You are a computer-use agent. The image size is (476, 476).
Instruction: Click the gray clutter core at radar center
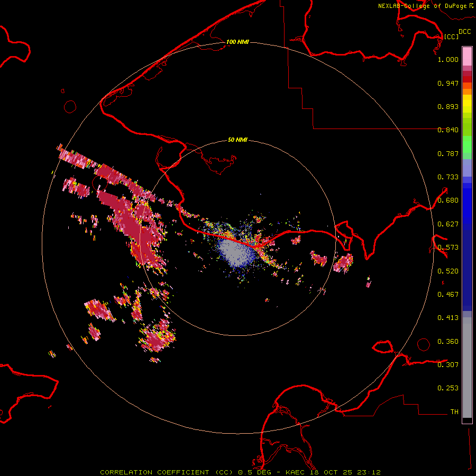pos(236,253)
